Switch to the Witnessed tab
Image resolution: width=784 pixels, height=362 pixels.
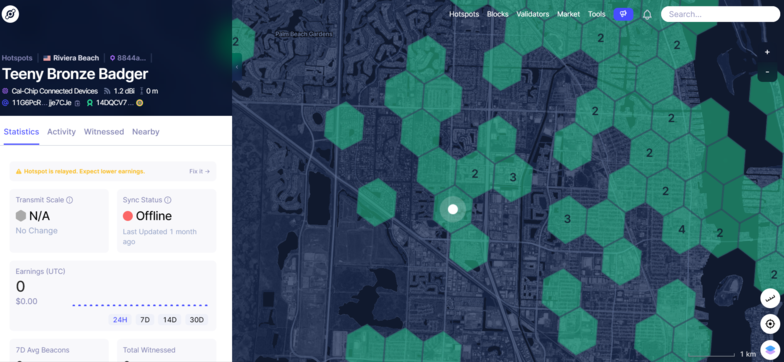click(104, 132)
